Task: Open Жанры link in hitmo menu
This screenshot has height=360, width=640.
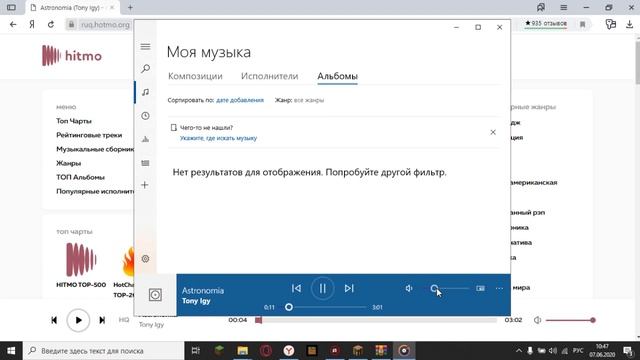Action: point(69,163)
